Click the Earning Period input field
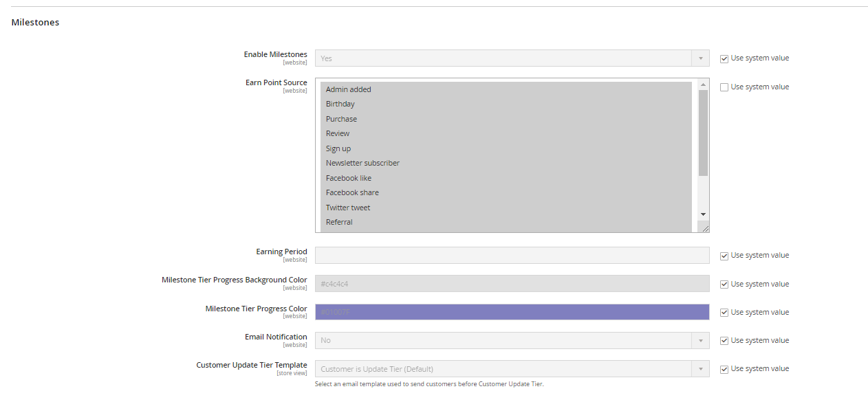868x413 pixels. click(512, 256)
